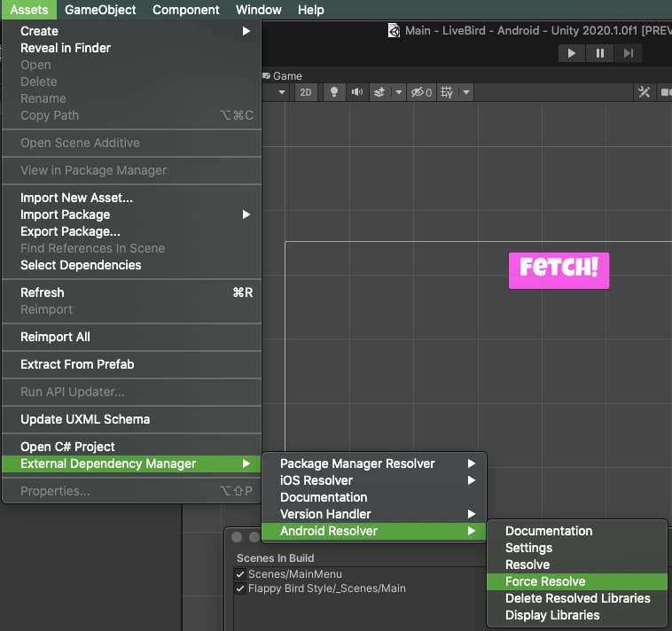Click the Play button
This screenshot has height=631, width=672.
click(x=571, y=53)
